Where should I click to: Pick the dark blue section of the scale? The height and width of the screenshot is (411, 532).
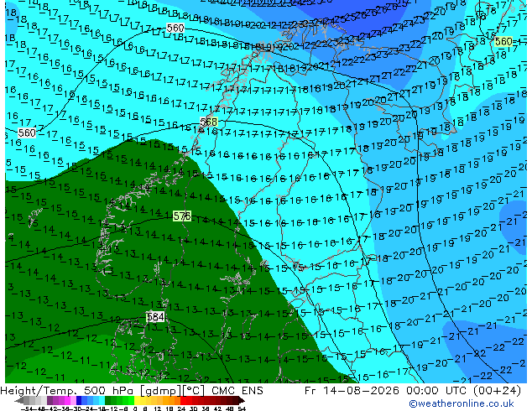(79, 401)
